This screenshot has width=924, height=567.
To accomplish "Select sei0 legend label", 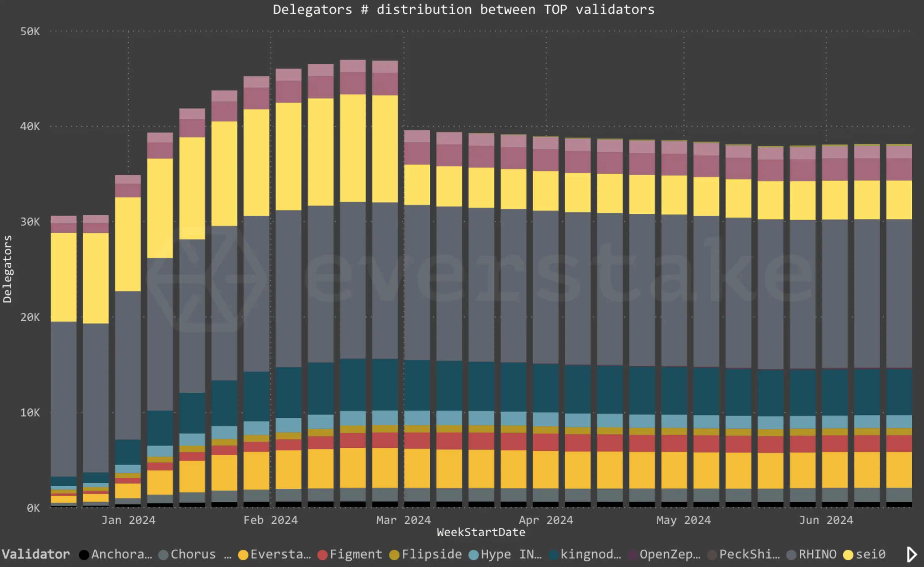I will click(x=871, y=554).
